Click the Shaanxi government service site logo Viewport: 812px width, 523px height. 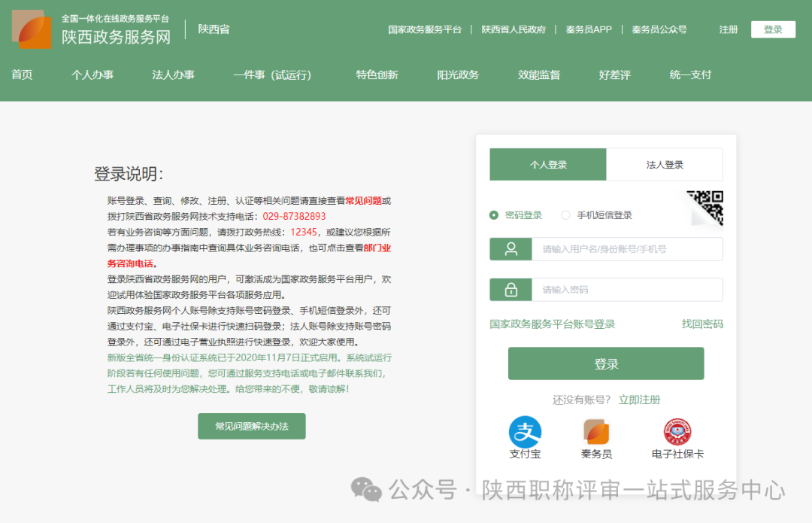[31, 29]
